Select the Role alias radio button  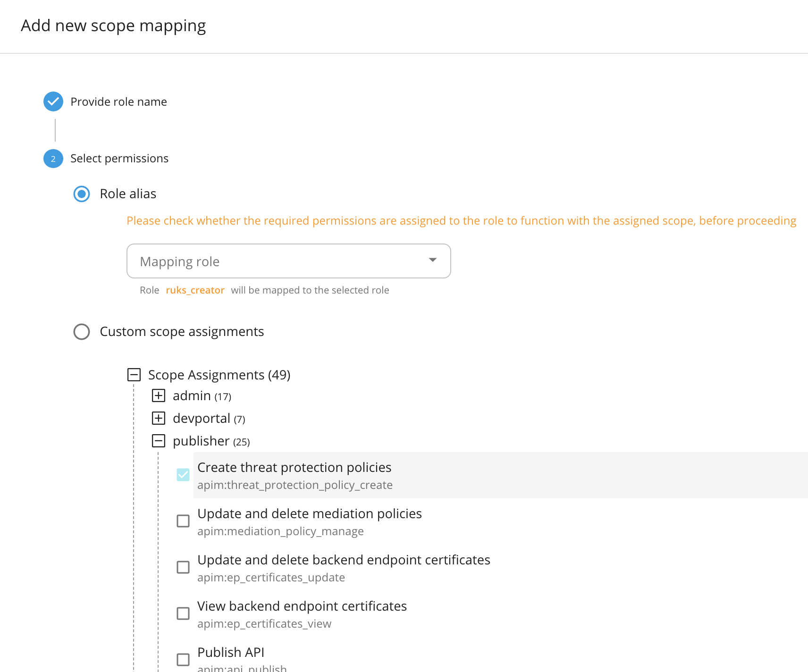pos(81,194)
